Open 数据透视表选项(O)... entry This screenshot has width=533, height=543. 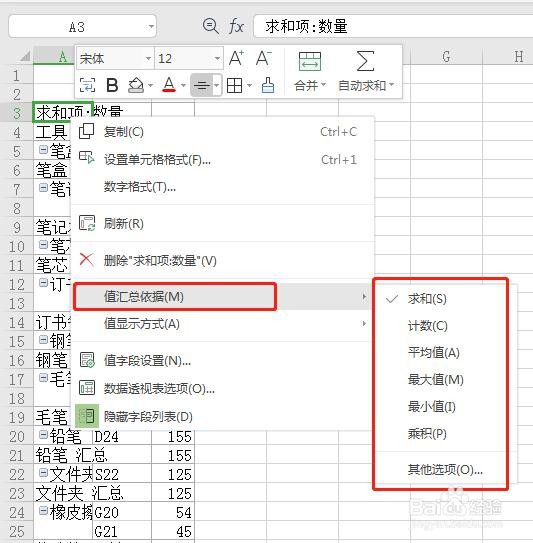tap(222, 389)
